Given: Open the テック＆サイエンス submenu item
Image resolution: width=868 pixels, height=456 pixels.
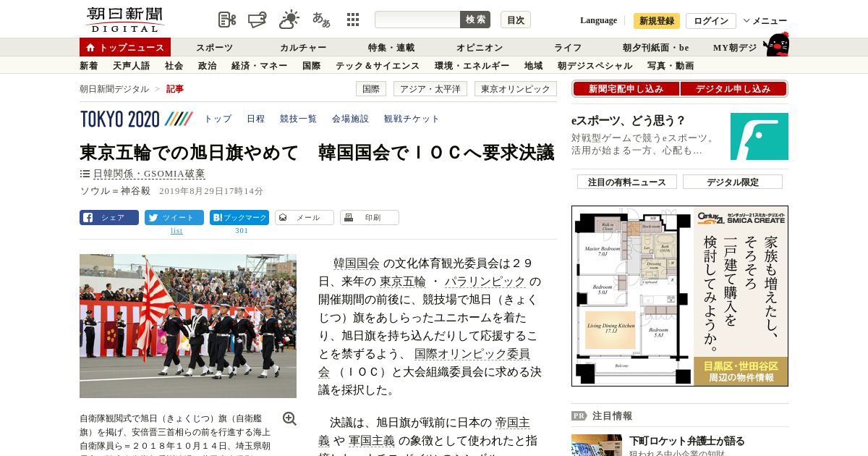Looking at the screenshot, I should click(x=378, y=66).
